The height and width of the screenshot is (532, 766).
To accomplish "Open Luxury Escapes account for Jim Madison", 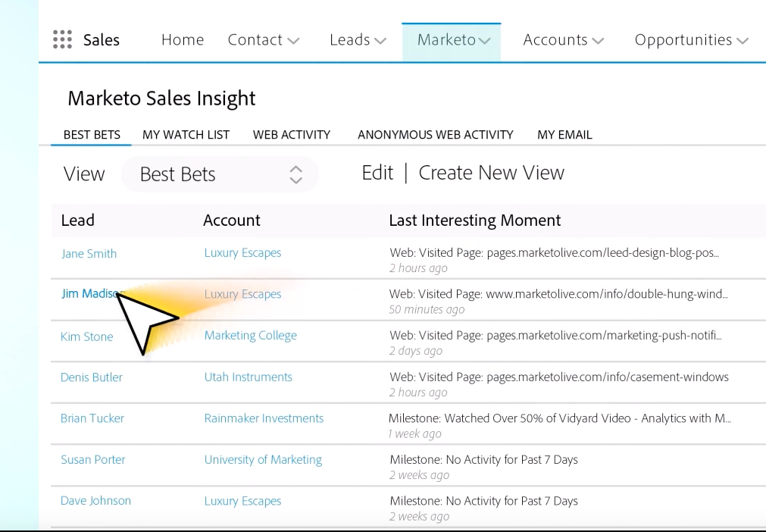I will (242, 295).
